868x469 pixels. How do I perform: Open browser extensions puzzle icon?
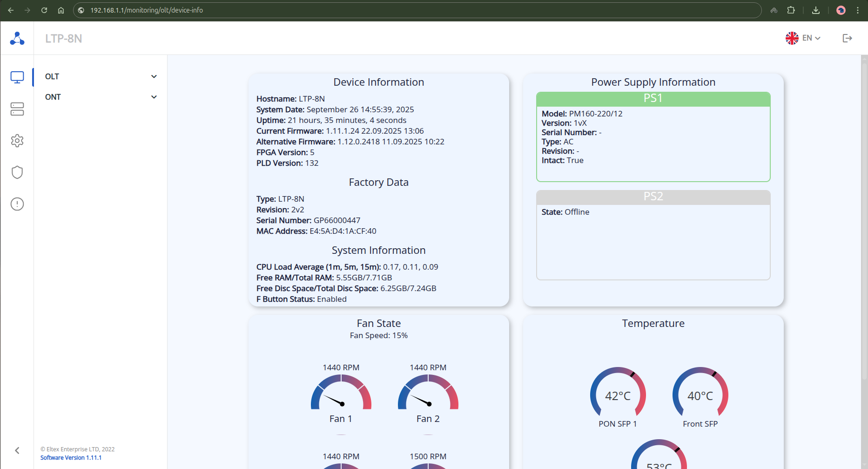click(x=791, y=10)
